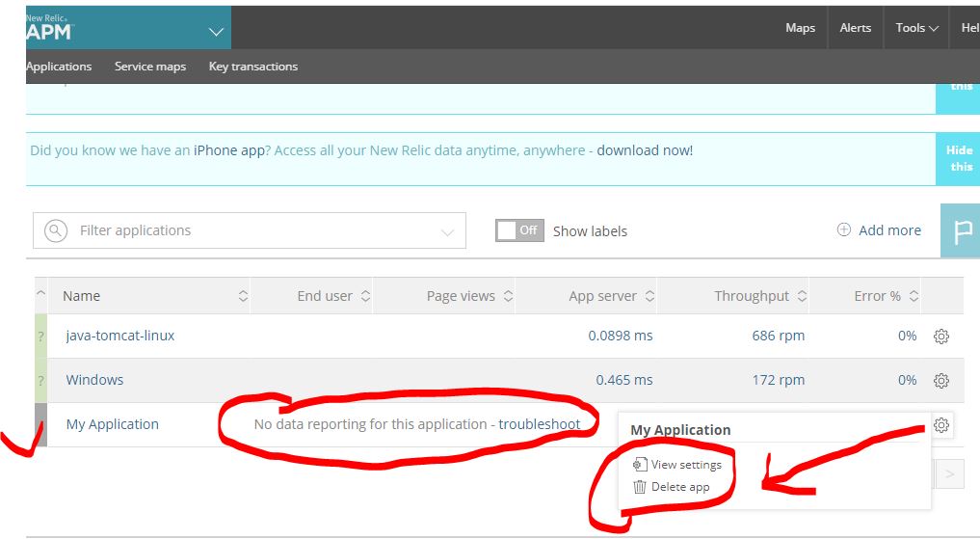Open the java-tomcat-linux application link
This screenshot has width=980, height=539.
click(120, 337)
